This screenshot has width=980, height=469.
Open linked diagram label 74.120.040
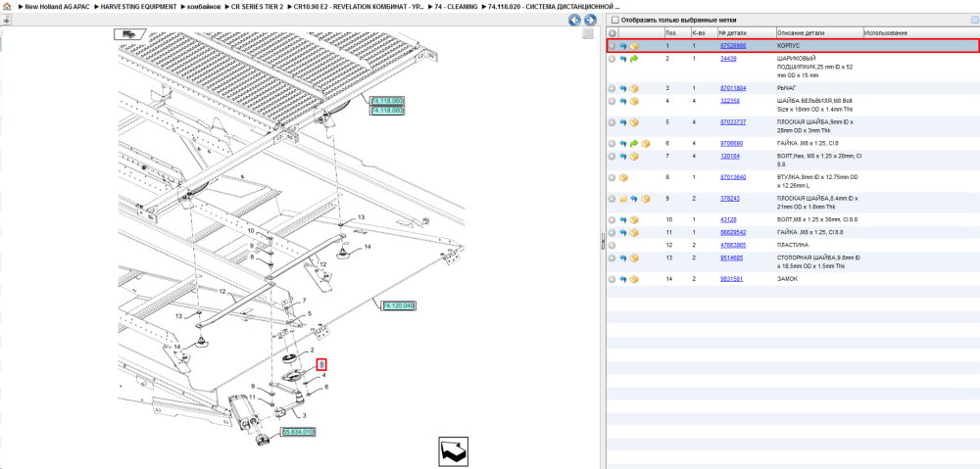point(399,305)
